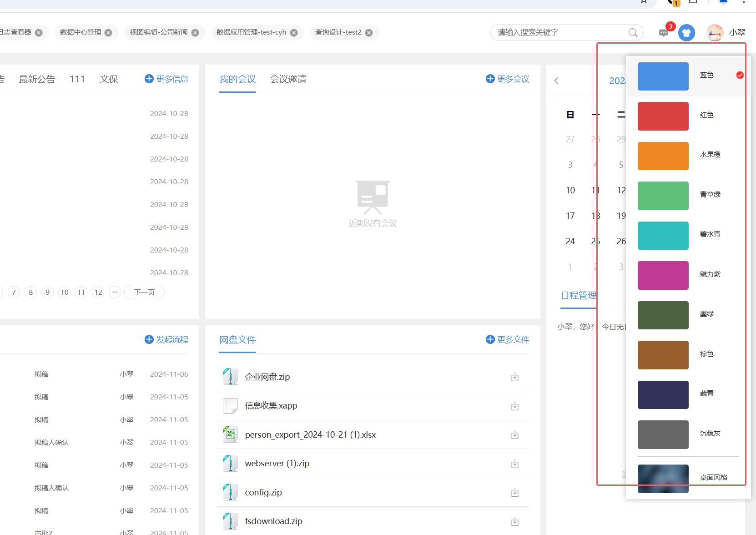The height and width of the screenshot is (535, 756).
Task: Open the message notifications icon
Action: [664, 33]
